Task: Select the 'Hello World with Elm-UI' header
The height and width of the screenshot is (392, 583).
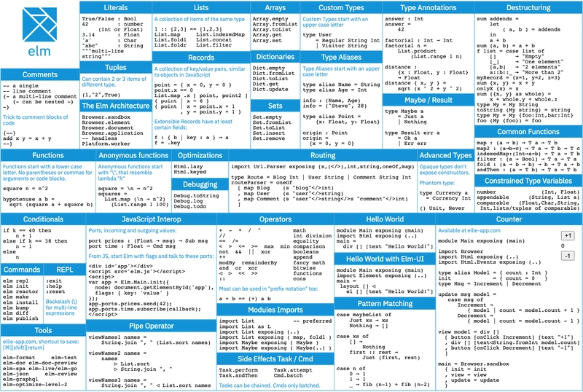Action: coord(385,259)
